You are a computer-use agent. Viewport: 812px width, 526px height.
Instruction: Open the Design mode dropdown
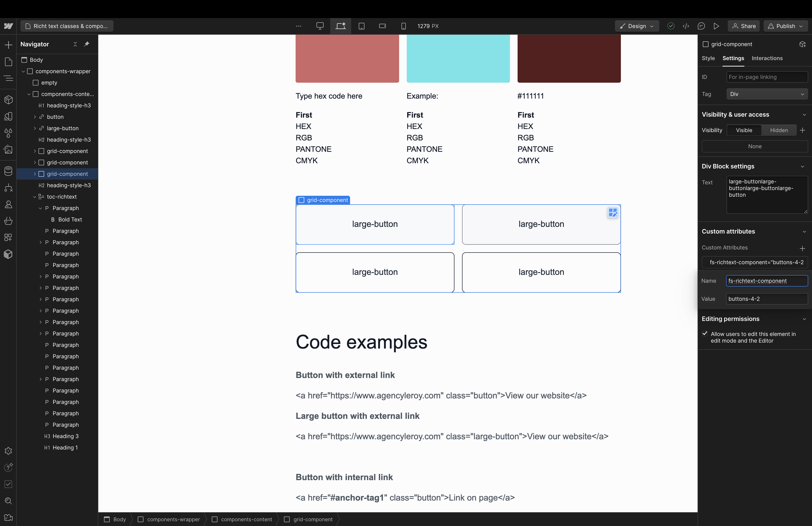637,26
